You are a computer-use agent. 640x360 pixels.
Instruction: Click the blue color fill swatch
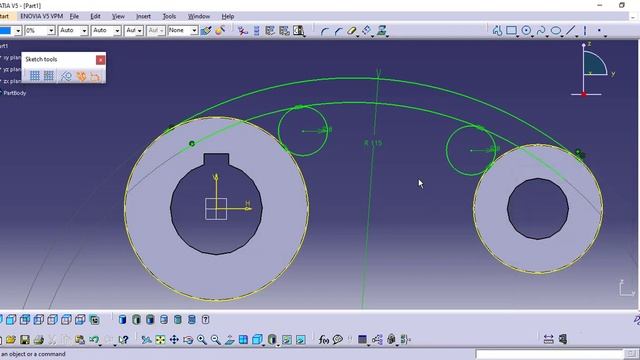click(6, 31)
